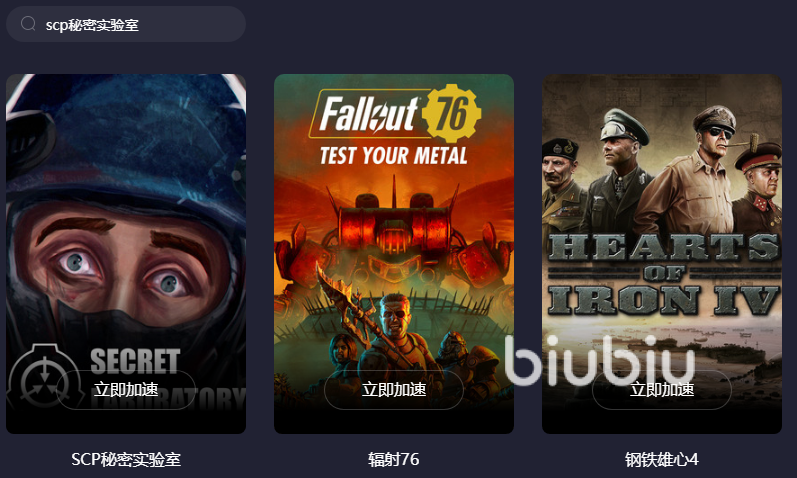Select the 辐射76 title label
This screenshot has width=797, height=478.
(x=394, y=460)
